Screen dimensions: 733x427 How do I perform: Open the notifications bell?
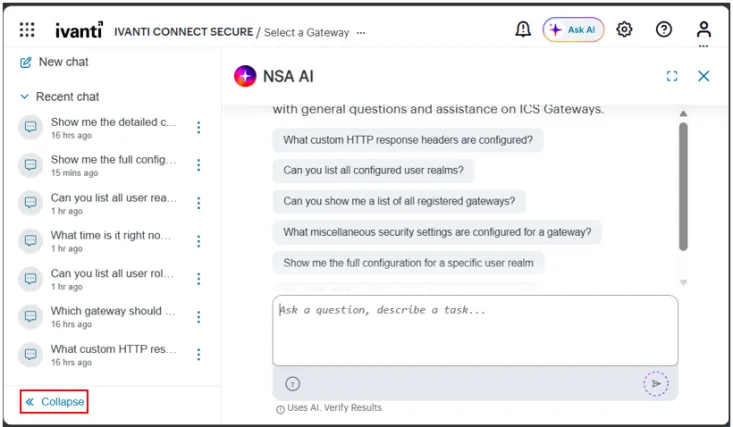click(x=523, y=29)
